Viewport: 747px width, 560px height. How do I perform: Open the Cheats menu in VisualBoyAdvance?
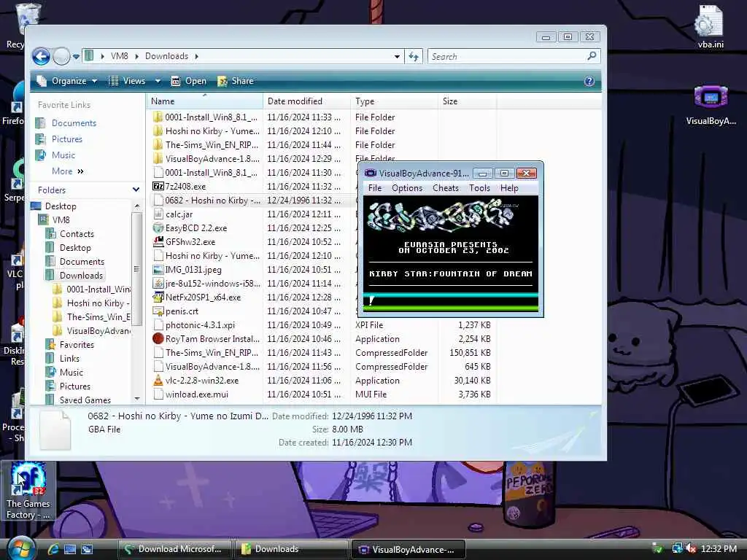[446, 188]
